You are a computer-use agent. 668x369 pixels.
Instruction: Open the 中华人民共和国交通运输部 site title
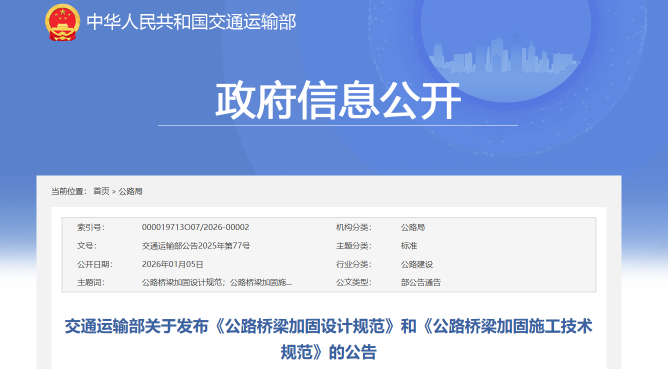pyautogui.click(x=191, y=22)
